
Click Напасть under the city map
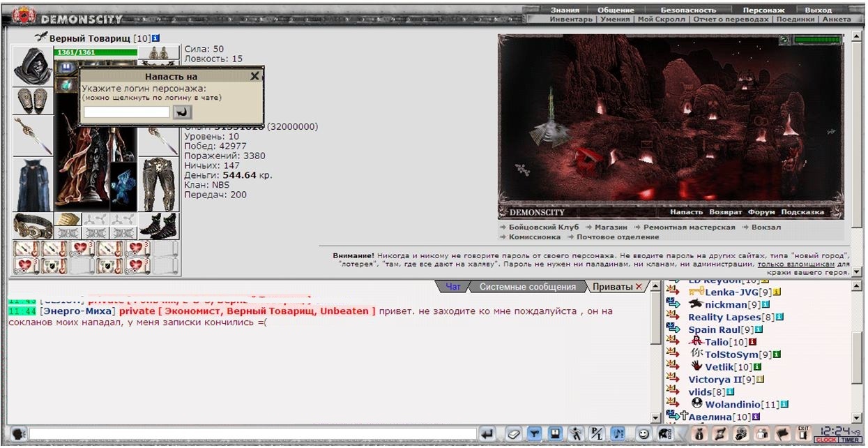point(687,212)
